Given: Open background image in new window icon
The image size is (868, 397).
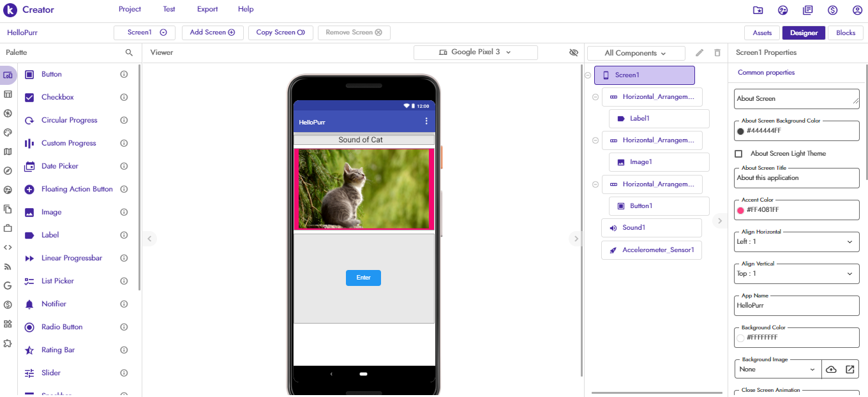Looking at the screenshot, I should 850,369.
